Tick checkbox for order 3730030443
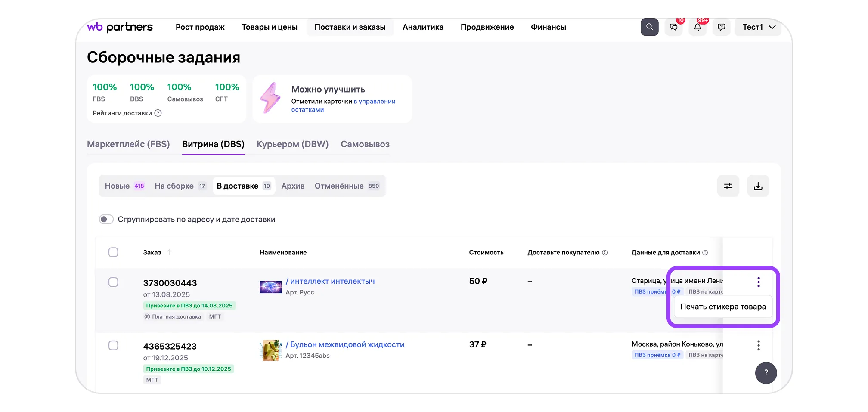Screen dimensions: 868x412 tap(113, 282)
